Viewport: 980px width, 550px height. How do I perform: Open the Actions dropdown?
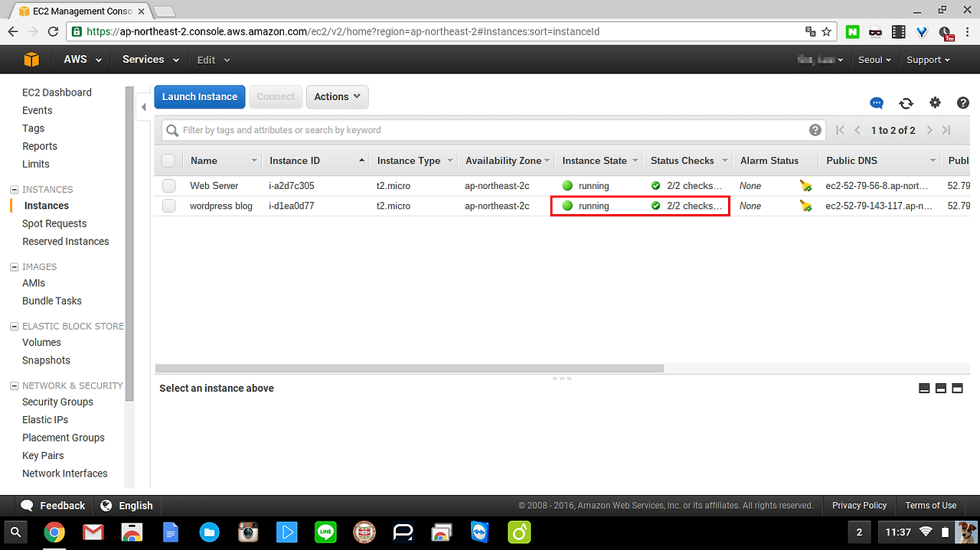338,97
